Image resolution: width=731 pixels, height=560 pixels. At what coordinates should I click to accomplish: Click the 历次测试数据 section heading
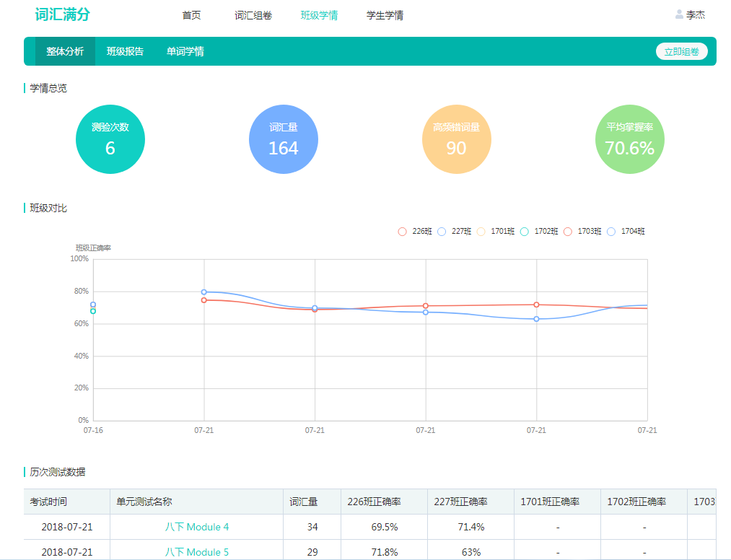coord(58,472)
